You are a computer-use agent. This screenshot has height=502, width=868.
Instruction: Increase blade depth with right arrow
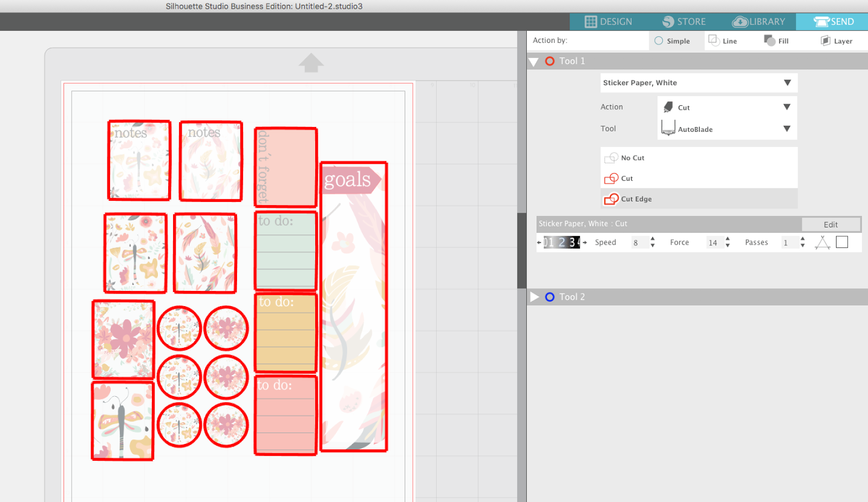(585, 243)
